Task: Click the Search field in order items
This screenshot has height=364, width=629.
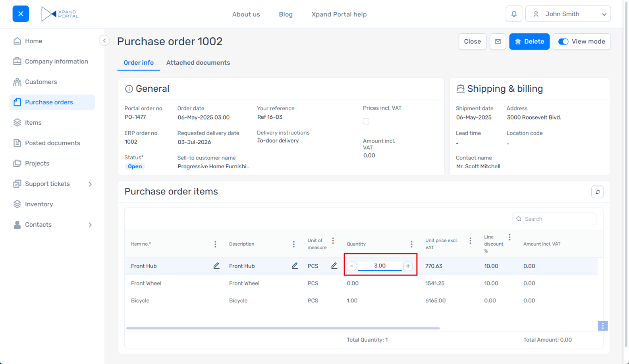Action: [558, 219]
